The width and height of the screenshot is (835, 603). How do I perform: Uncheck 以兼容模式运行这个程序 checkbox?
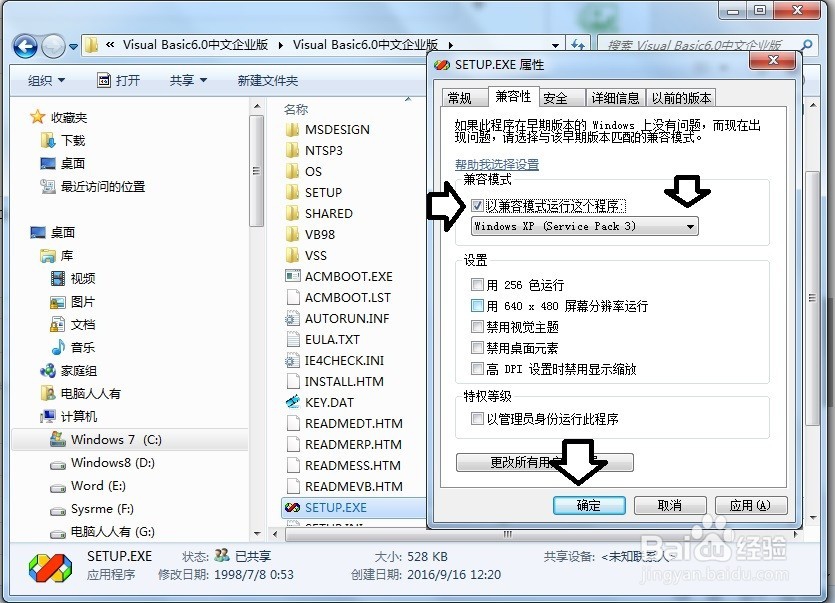[477, 205]
